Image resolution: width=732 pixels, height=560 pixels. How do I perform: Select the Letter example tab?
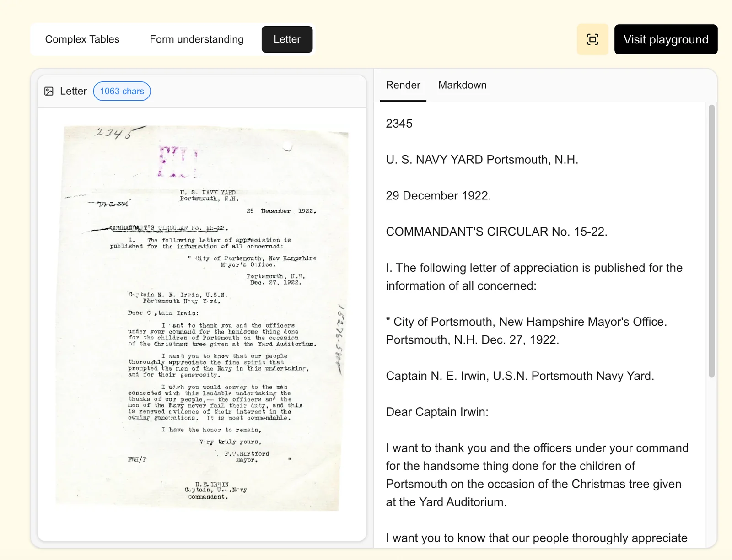click(x=287, y=39)
